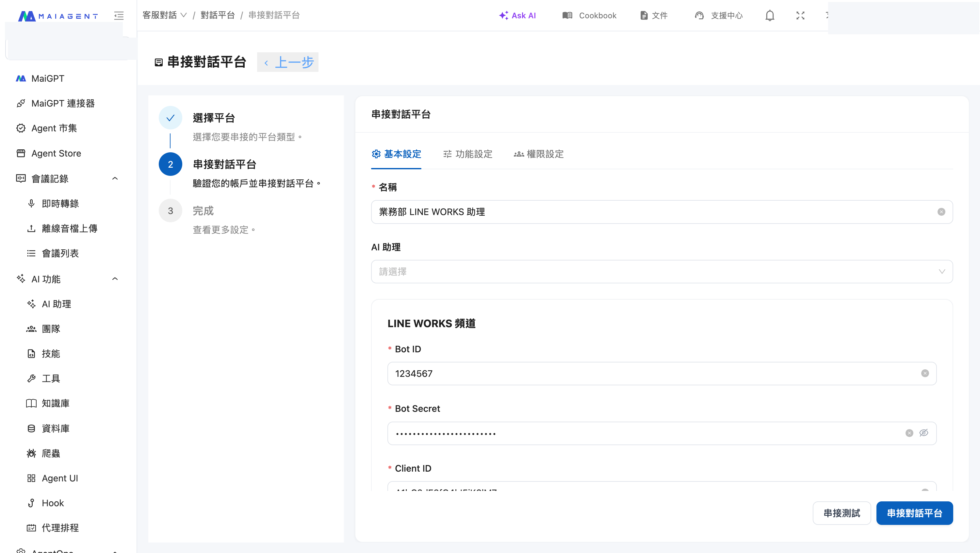
Task: Open 客服對話 breadcrumb dropdown
Action: tap(165, 15)
